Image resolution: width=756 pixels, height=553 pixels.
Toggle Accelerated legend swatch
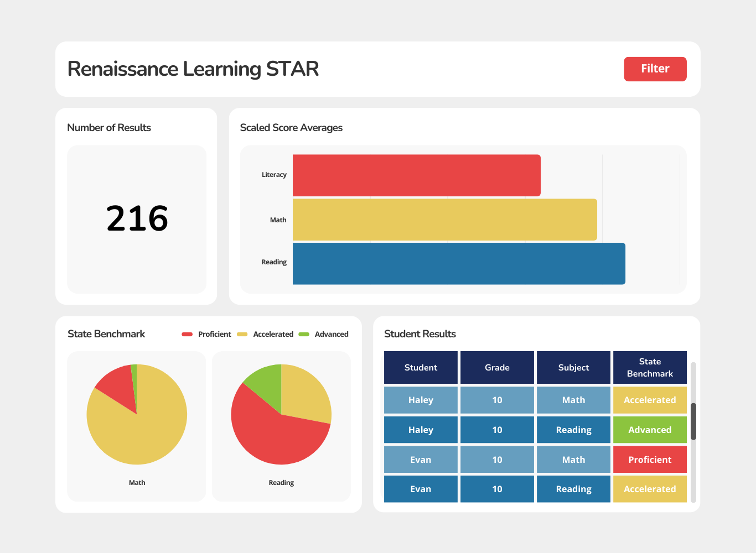click(x=242, y=334)
